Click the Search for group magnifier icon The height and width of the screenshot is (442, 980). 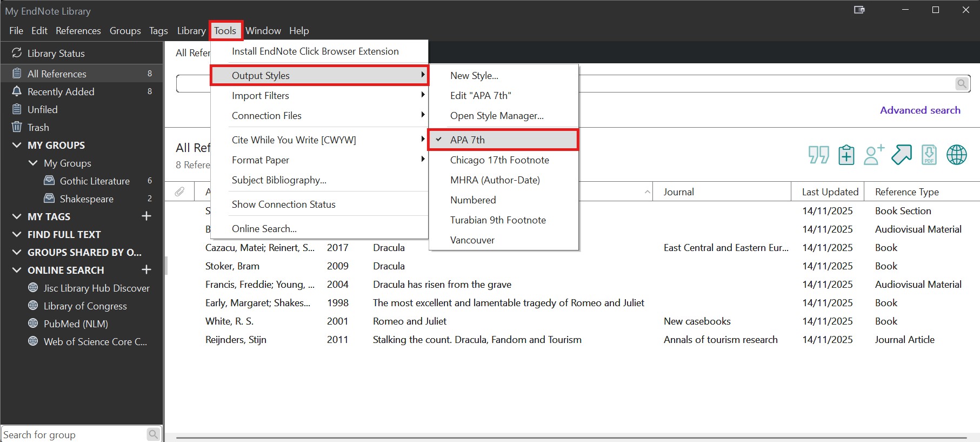tap(153, 434)
